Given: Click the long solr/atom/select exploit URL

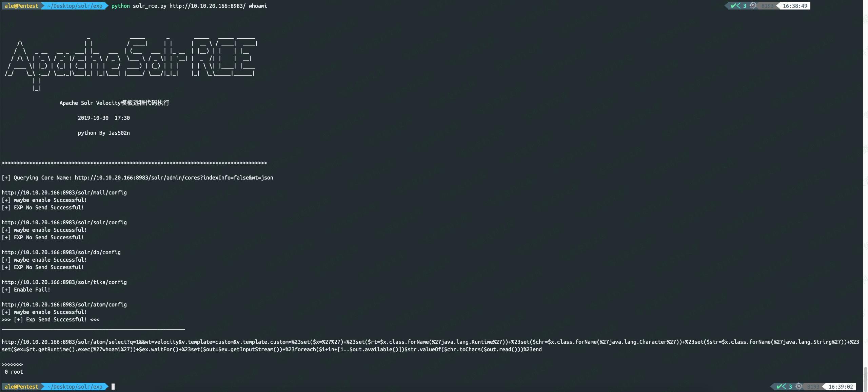Looking at the screenshot, I should 430,346.
